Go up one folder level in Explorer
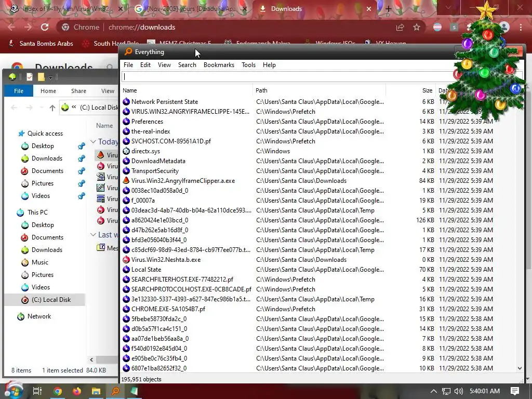The height and width of the screenshot is (399, 532). tap(52, 108)
